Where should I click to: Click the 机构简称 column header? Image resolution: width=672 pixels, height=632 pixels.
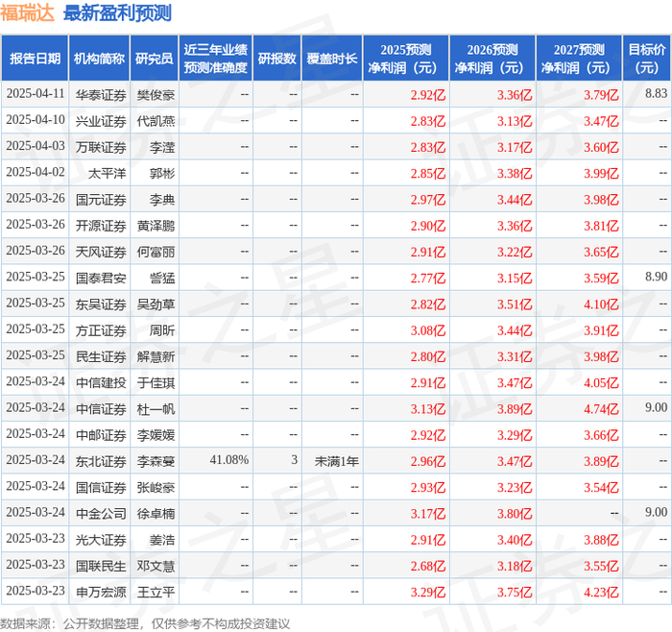coord(99,59)
